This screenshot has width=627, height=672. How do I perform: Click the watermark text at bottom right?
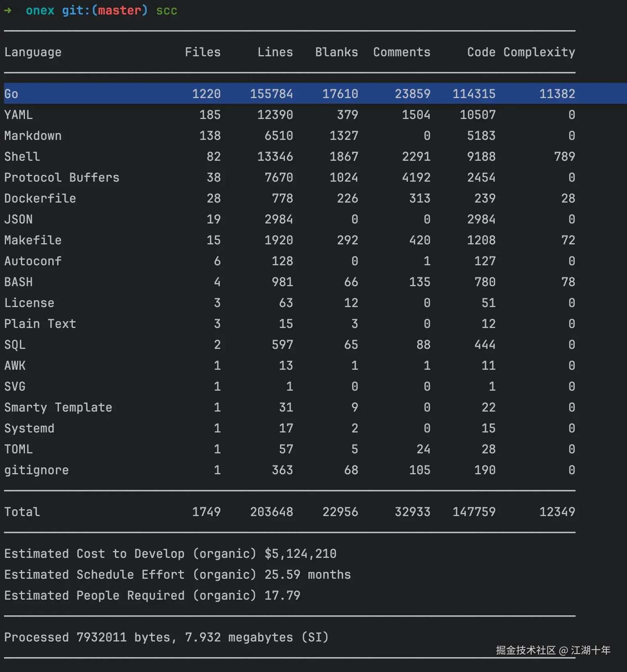coord(553,650)
